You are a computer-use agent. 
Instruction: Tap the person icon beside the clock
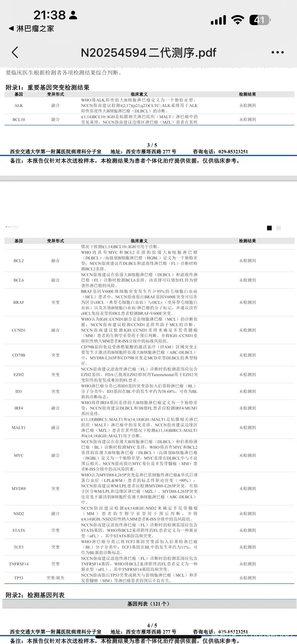click(x=73, y=15)
